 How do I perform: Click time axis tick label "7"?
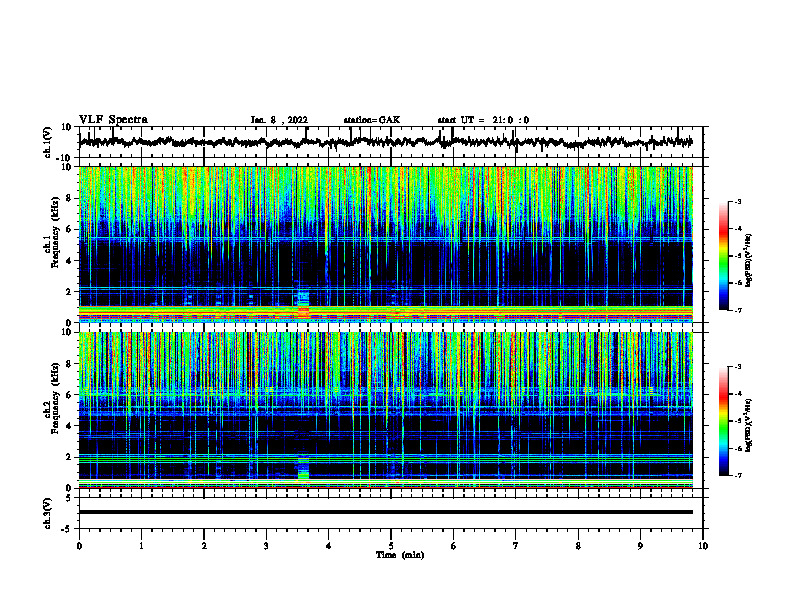click(x=516, y=546)
